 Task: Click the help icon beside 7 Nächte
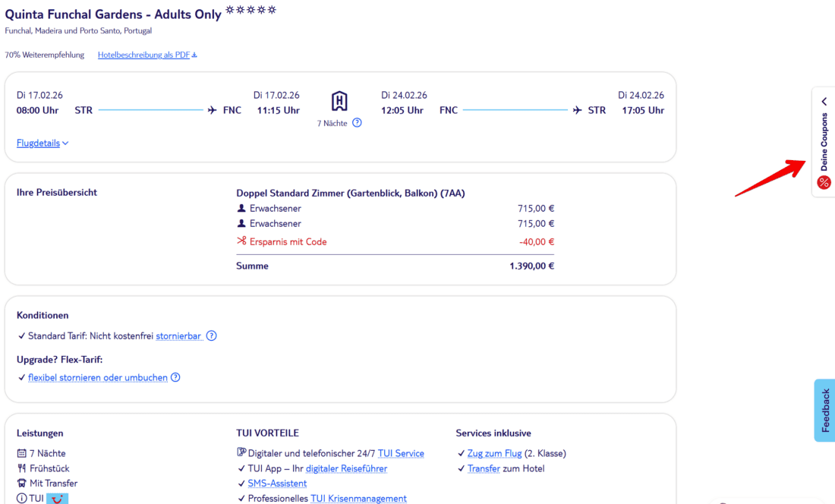click(357, 123)
